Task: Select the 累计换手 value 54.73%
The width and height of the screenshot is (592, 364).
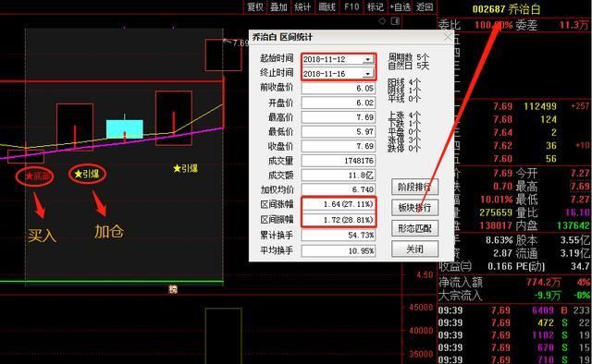Action: click(x=339, y=236)
